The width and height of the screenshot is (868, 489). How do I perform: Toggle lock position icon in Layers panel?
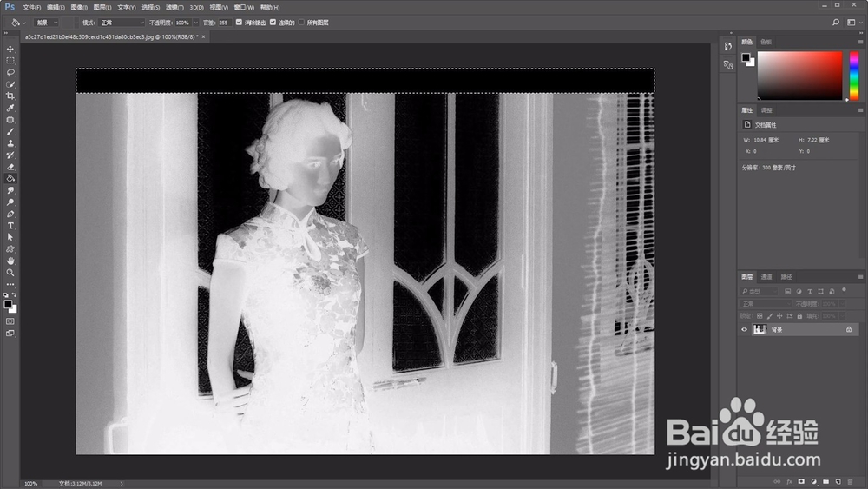[779, 316]
